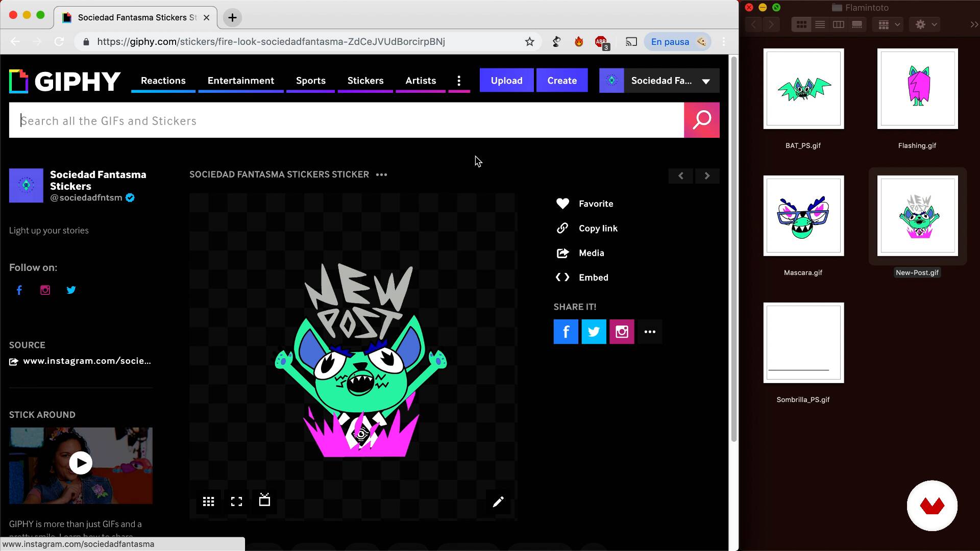980x551 pixels.
Task: Select the Sociedad Fantasma Stickers browser tab
Action: 135,18
